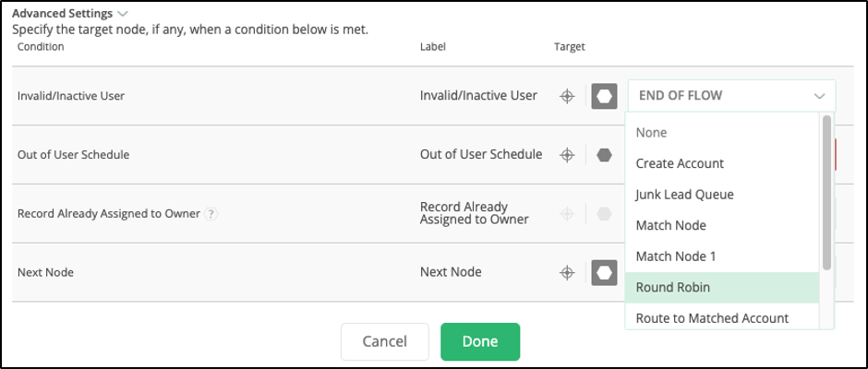Click the crosshair target icon for Invalid/Inactive User
Image resolution: width=868 pixels, height=369 pixels.
tap(568, 96)
